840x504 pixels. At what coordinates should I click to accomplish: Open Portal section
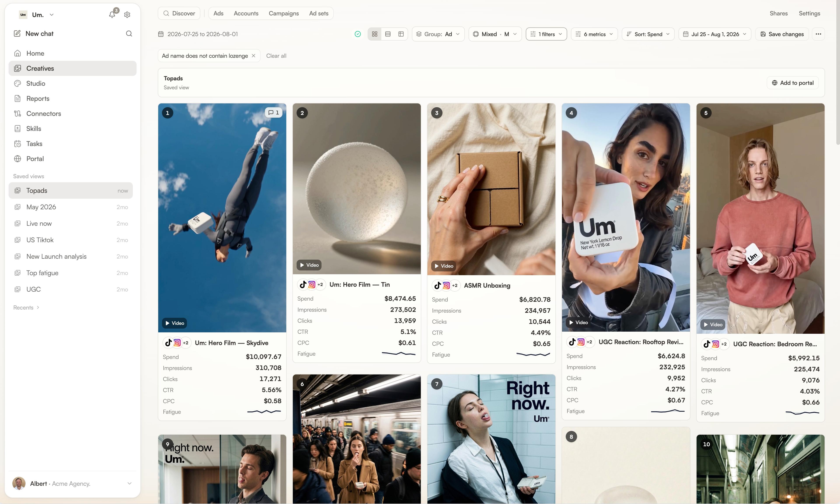click(x=73, y=159)
